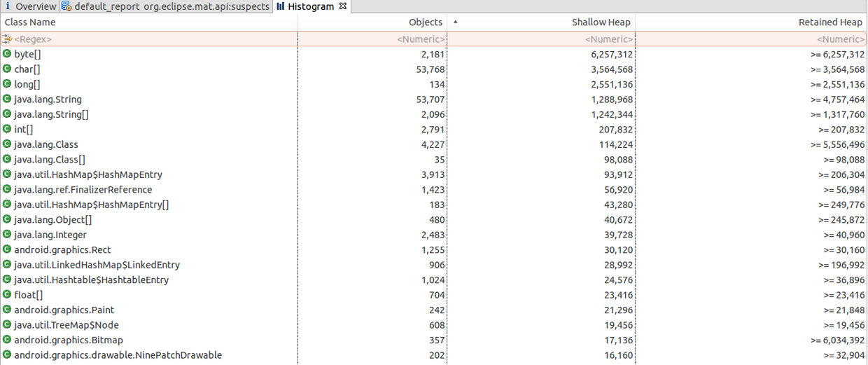Select the long[] class name

[27, 85]
